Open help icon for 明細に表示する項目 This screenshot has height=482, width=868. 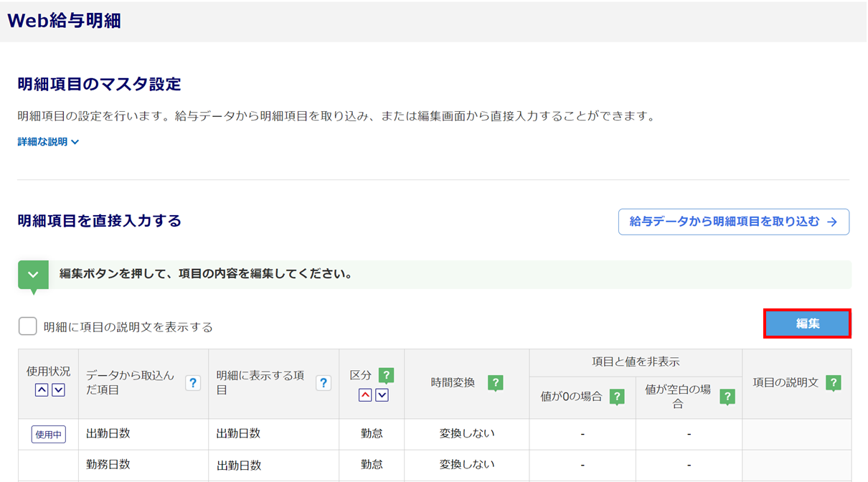pos(324,383)
